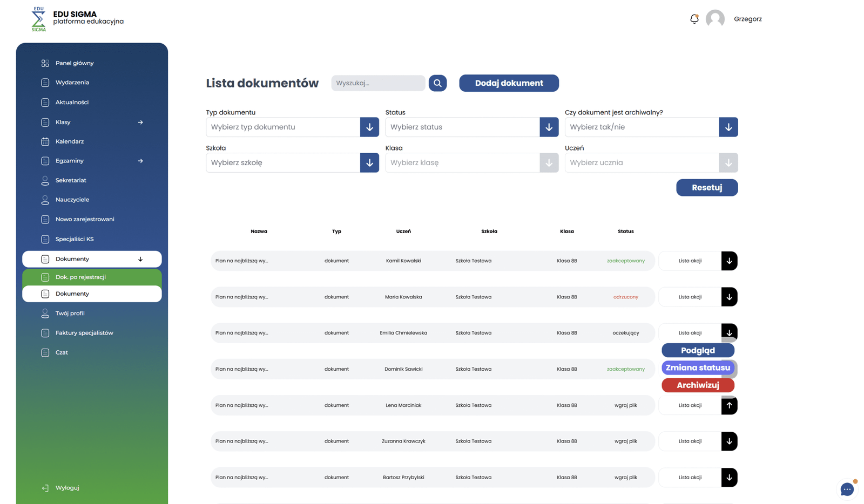The height and width of the screenshot is (504, 864).
Task: Click the Panel główny dashboard icon
Action: [x=45, y=63]
